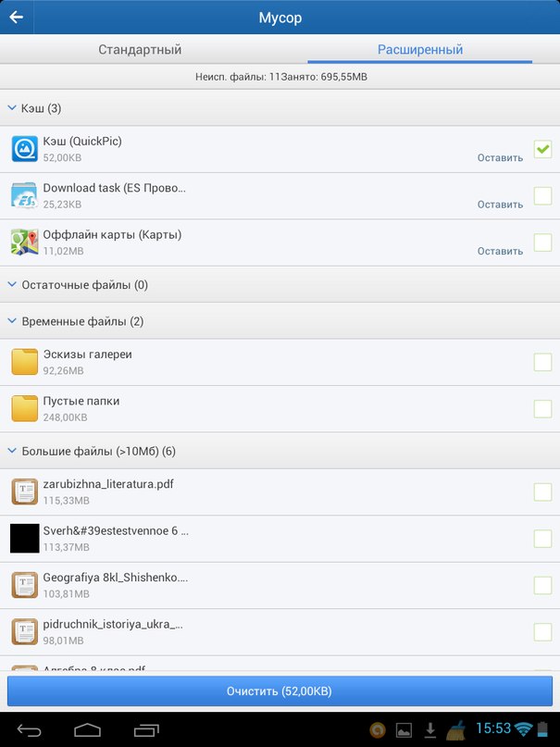Tap zarubizhna_literatura.pdf document icon
560x747 pixels.
pyautogui.click(x=24, y=492)
